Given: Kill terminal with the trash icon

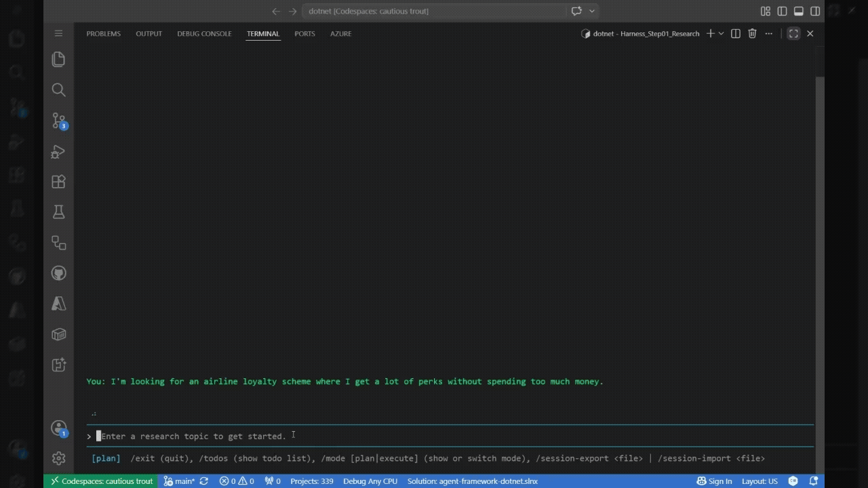Looking at the screenshot, I should click(752, 33).
